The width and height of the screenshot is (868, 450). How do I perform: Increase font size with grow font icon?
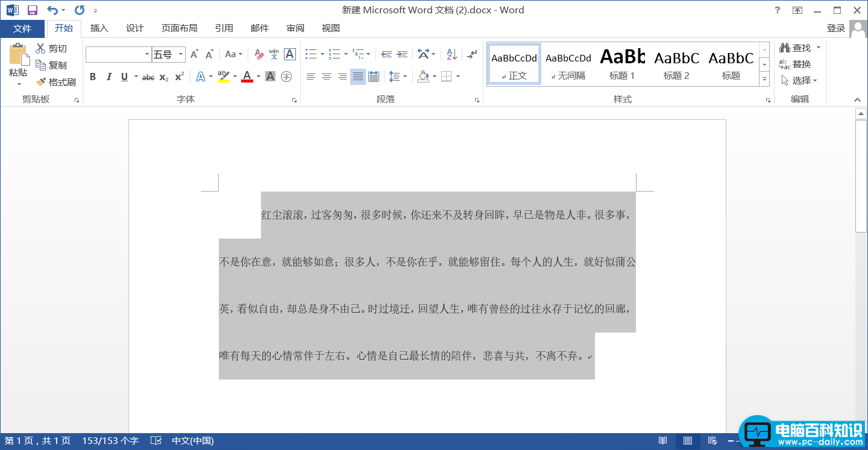coord(195,54)
